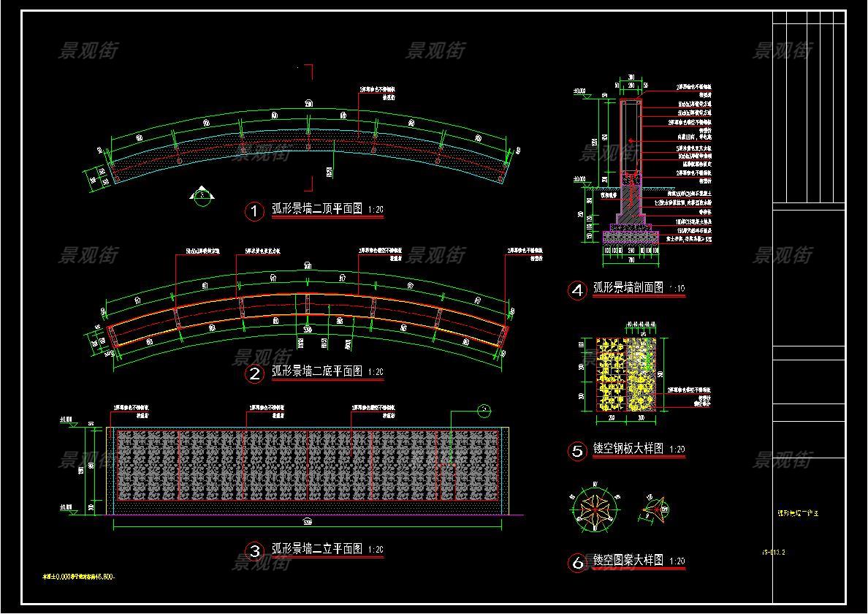Click the circled number 1 drawing marker
Image resolution: width=868 pixels, height=614 pixels.
254,212
